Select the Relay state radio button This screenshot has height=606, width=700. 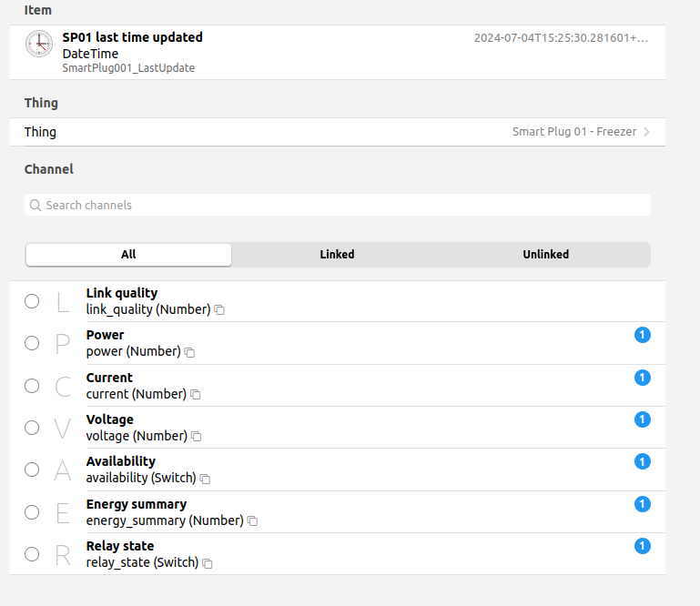click(32, 554)
